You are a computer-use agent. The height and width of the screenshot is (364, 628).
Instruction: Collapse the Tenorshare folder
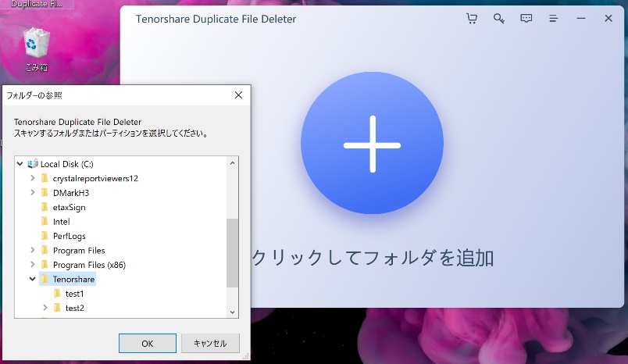tap(33, 279)
